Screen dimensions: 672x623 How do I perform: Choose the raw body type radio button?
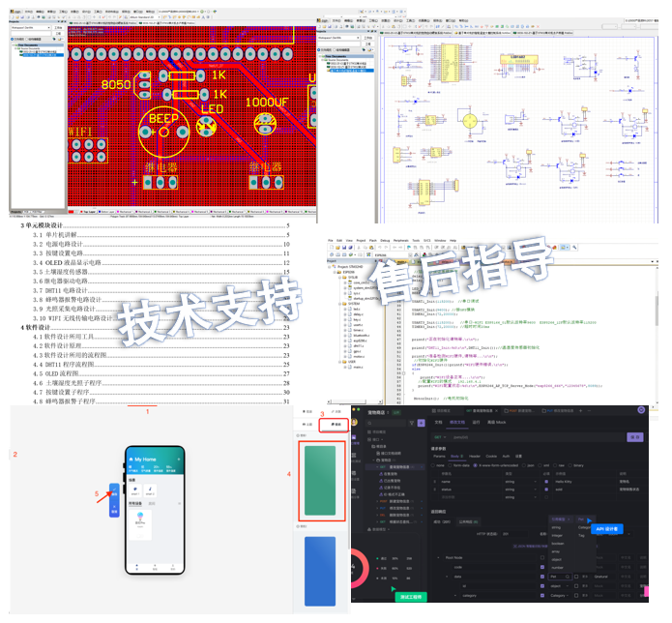point(555,465)
